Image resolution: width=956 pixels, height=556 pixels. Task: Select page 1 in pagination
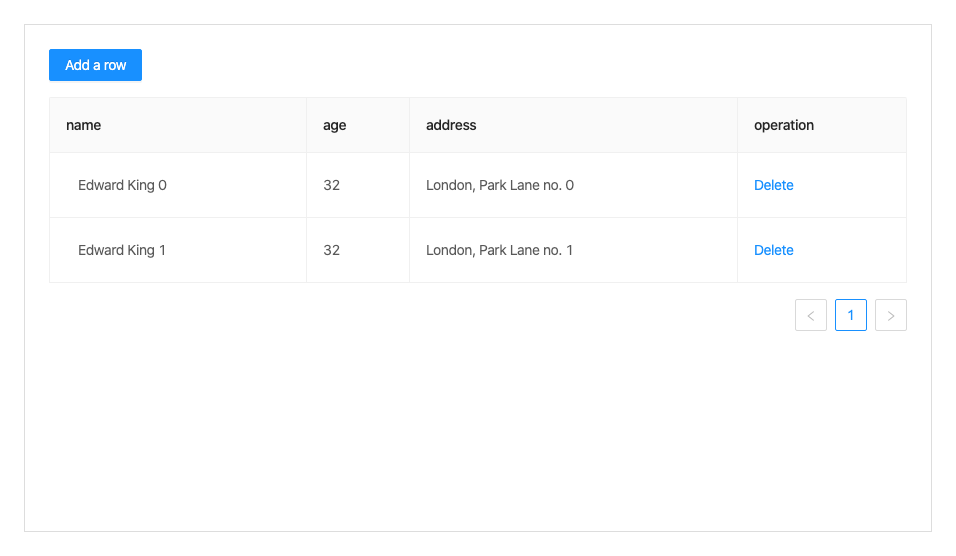point(851,315)
